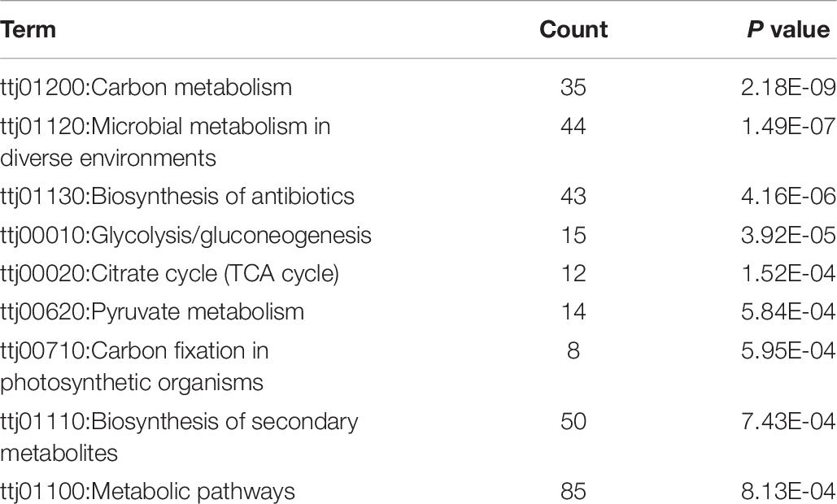837x504 pixels.
Task: Click P value 3.92E-05
Action: 788,236
